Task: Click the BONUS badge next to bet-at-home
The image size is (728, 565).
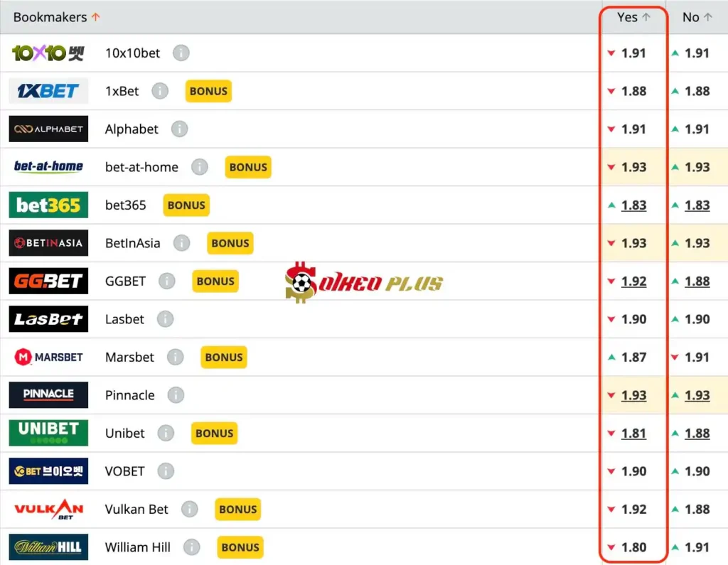Action: point(248,167)
